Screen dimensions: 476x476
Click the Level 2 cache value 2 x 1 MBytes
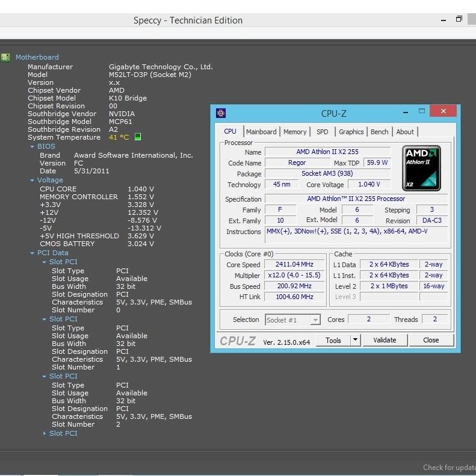tap(389, 286)
